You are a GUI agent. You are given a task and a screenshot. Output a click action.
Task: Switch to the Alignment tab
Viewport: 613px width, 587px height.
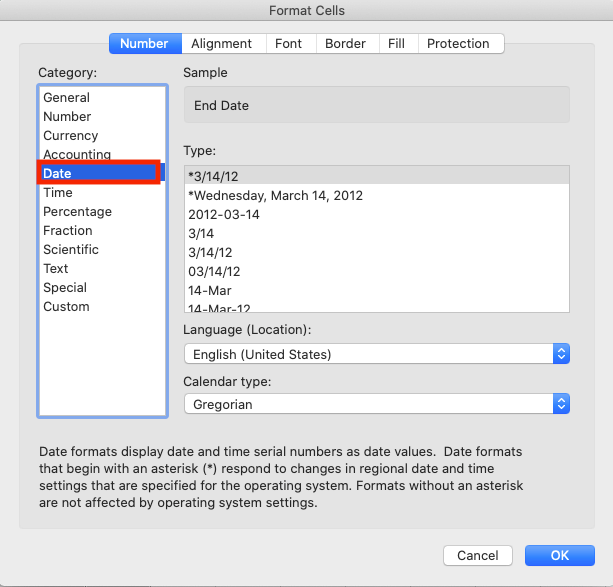[x=224, y=44]
